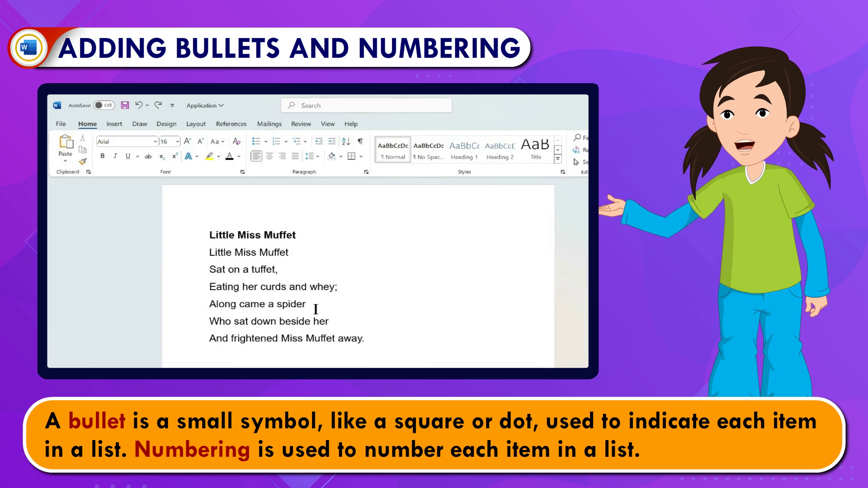This screenshot has height=488, width=868.
Task: Open the Insert ribbon tab
Action: click(114, 124)
